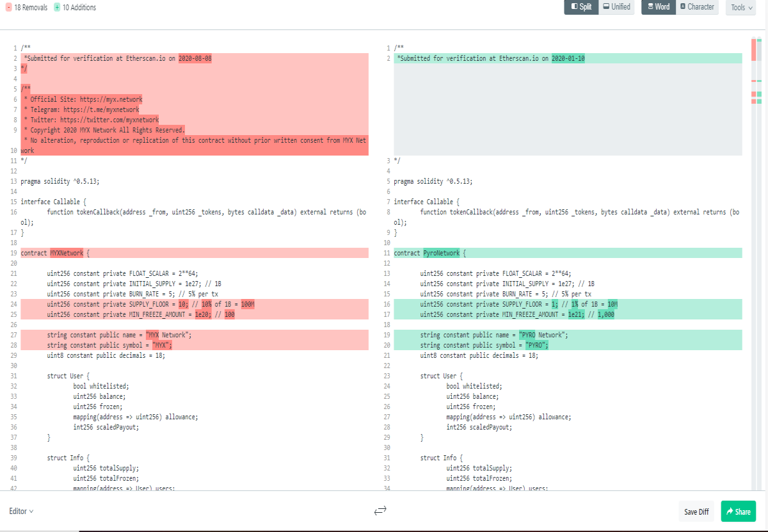Click the Save Diff button
Viewport: 768px width, 532px height.
[x=696, y=512]
